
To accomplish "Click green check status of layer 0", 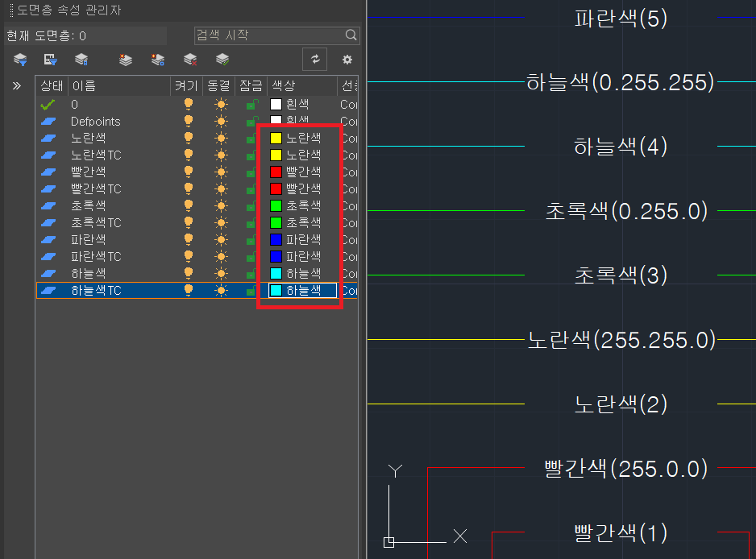I will [x=48, y=105].
